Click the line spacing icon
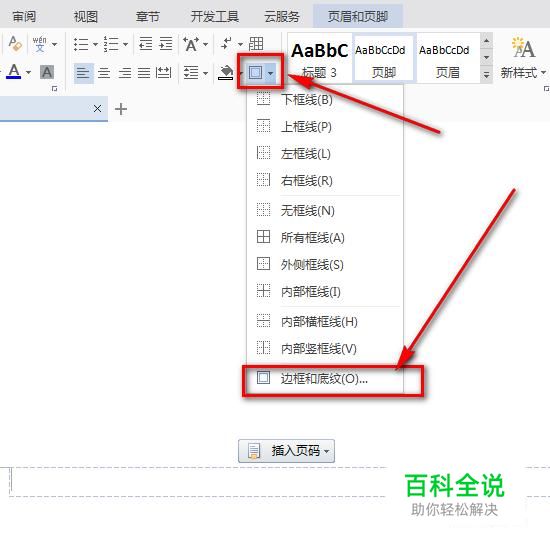The image size is (550, 550). (191, 73)
